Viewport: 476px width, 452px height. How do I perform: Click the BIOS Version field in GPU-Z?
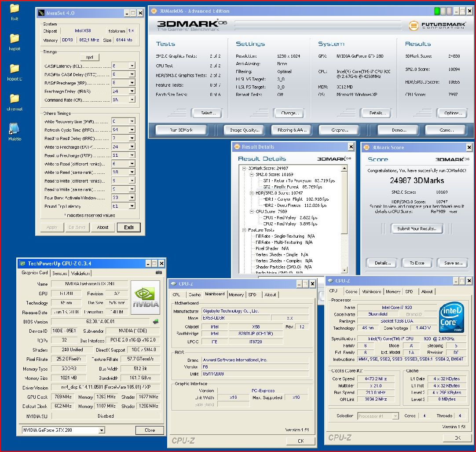[x=100, y=321]
